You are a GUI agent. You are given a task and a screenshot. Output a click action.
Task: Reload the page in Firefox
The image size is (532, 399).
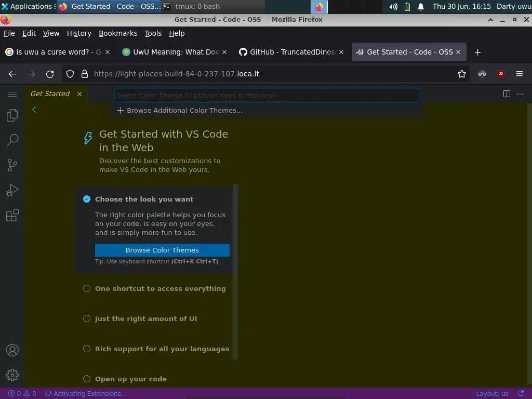tap(50, 74)
